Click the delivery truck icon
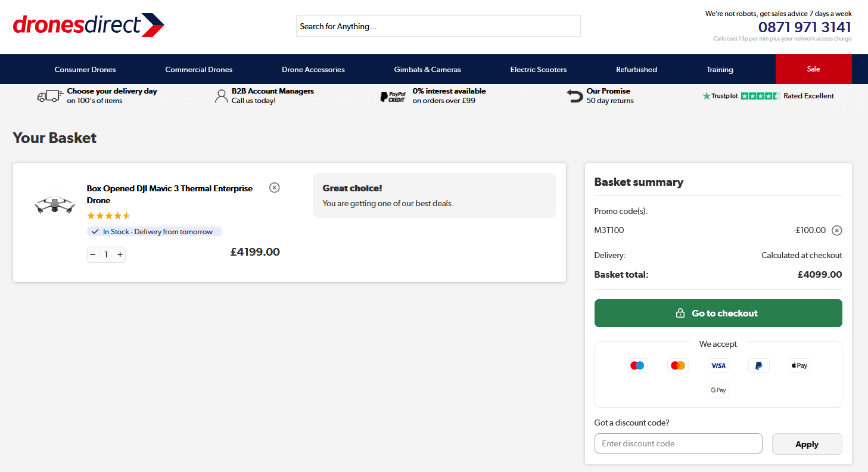The image size is (868, 472). [x=50, y=96]
